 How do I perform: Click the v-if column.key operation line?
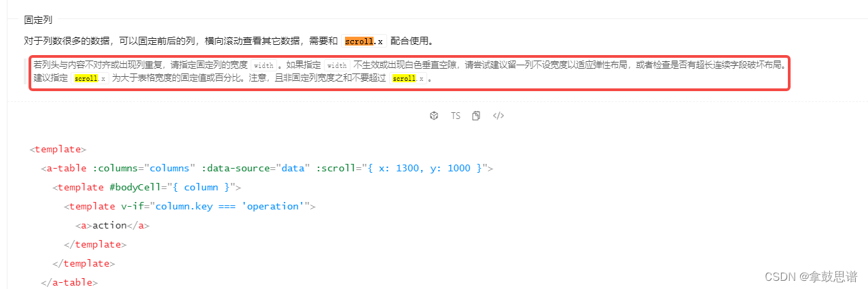(190, 206)
